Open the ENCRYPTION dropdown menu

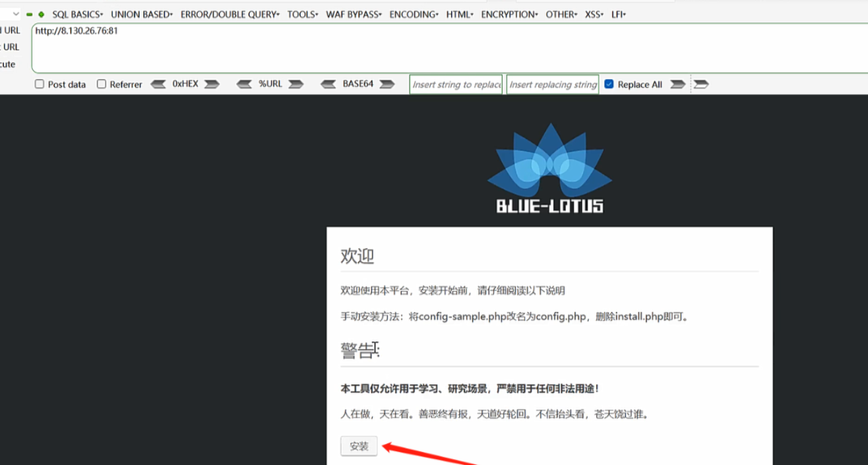pos(509,15)
